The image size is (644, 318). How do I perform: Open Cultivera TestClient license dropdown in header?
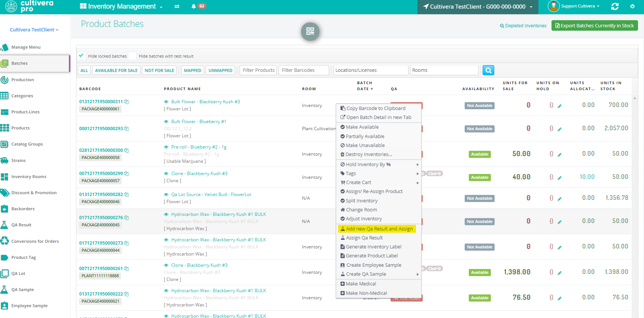478,6
